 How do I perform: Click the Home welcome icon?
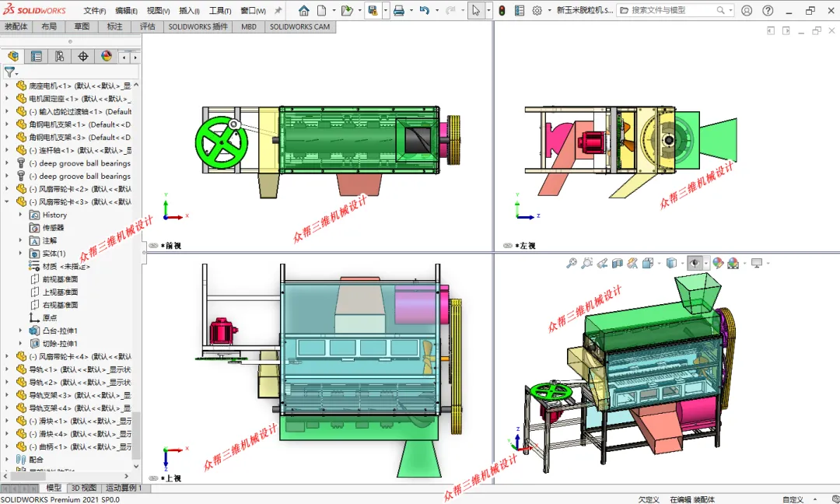(x=304, y=10)
